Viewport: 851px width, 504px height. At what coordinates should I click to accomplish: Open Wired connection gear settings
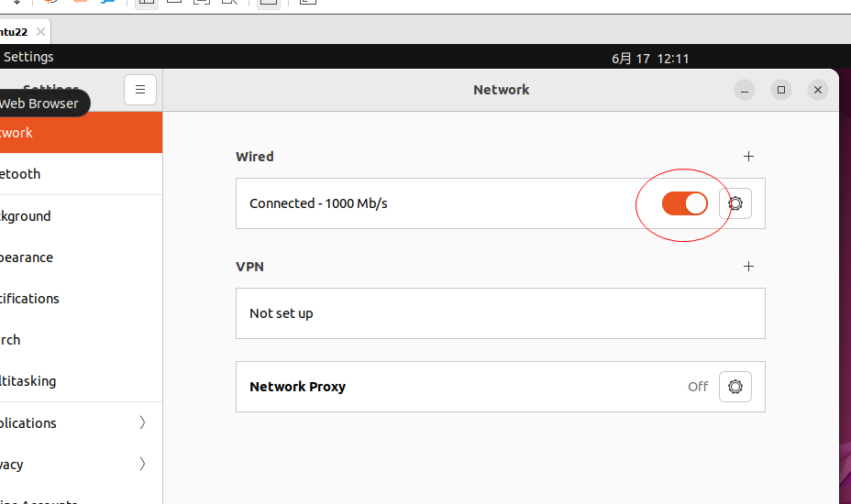[735, 203]
